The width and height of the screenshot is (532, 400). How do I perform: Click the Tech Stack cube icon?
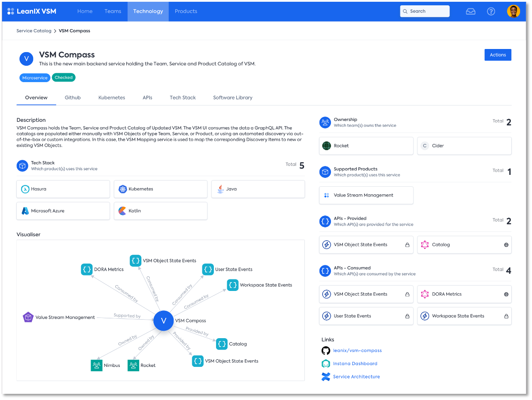coord(23,166)
